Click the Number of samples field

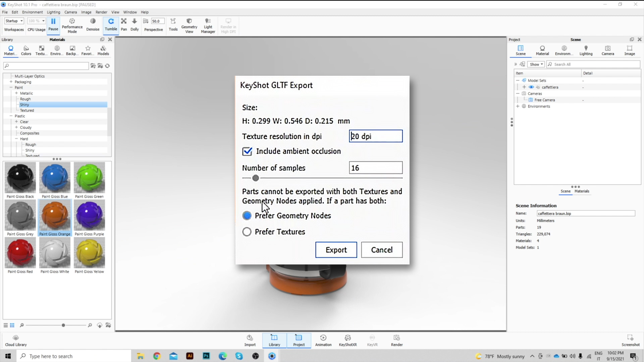pyautogui.click(x=376, y=168)
